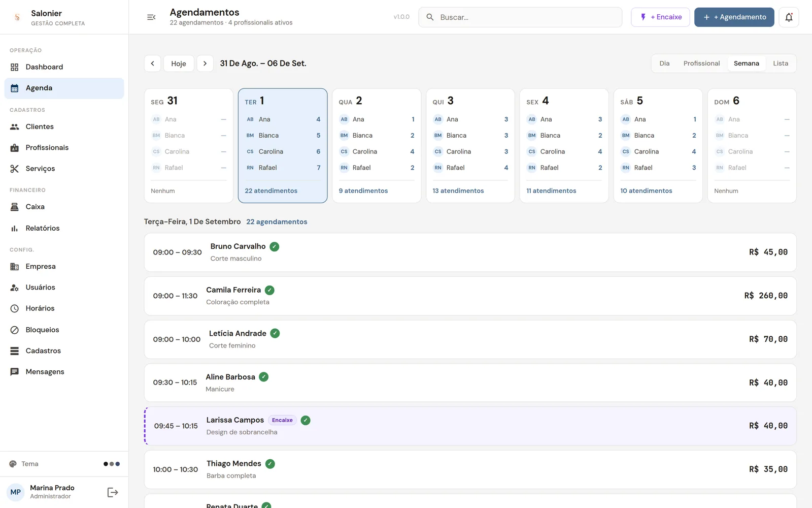Open Relatórios chart icon

pos(15,228)
